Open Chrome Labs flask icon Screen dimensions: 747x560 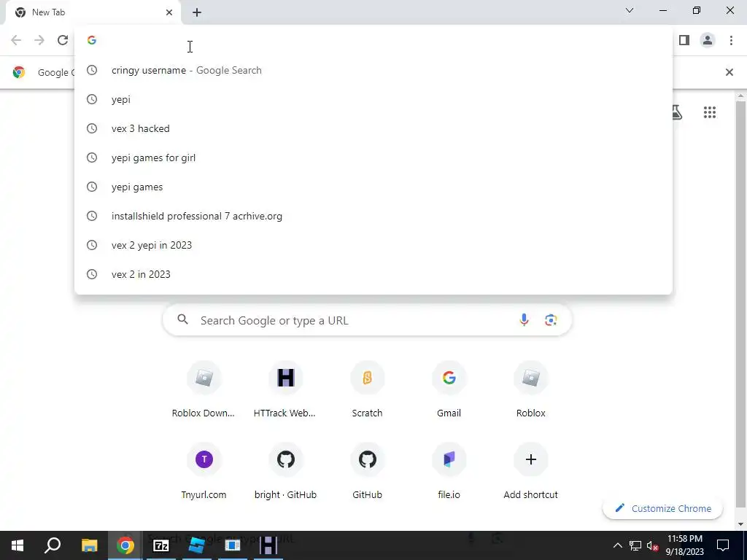pyautogui.click(x=676, y=112)
